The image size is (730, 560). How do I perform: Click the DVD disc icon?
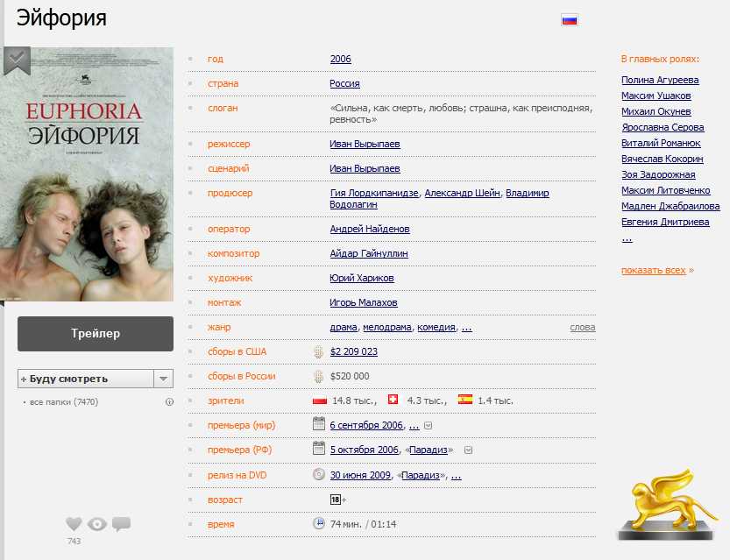point(319,474)
